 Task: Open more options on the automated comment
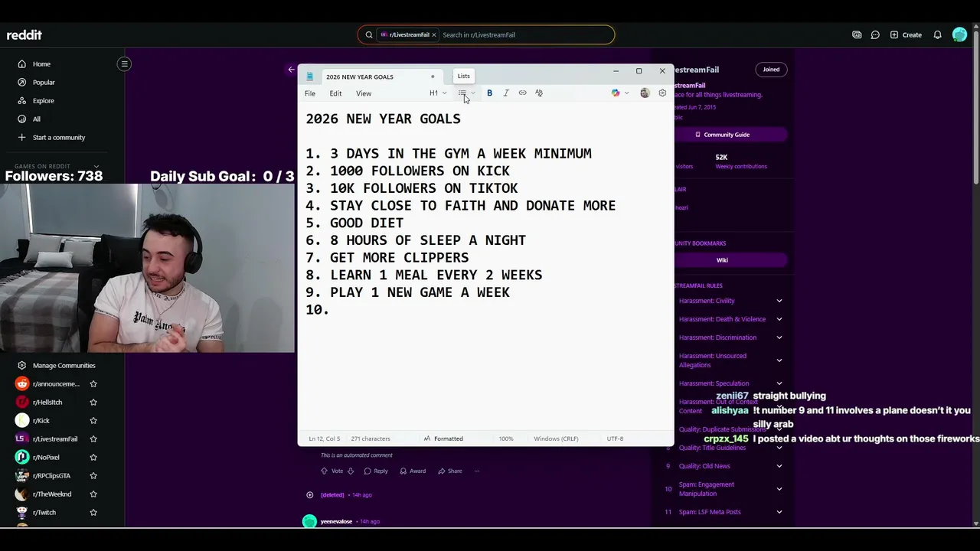(477, 471)
